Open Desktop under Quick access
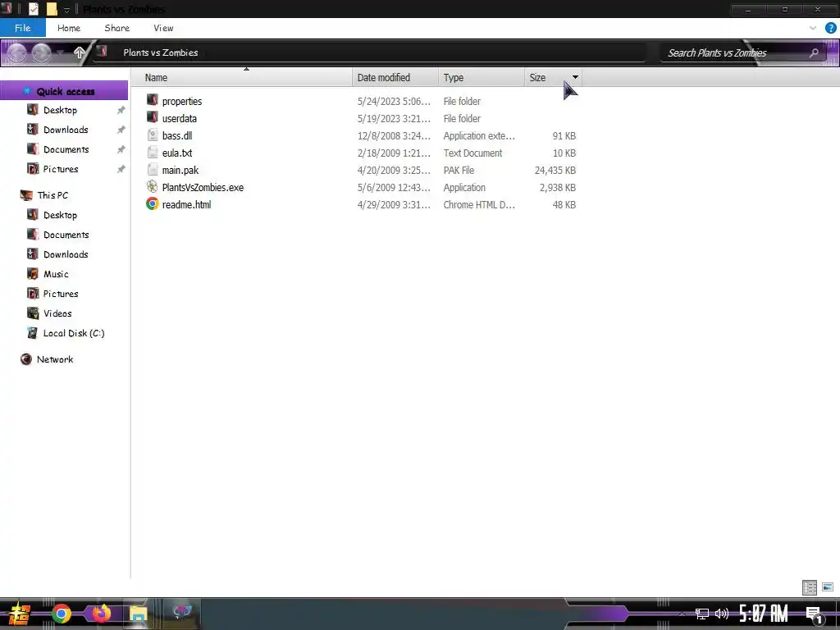Image resolution: width=840 pixels, height=630 pixels. tap(60, 110)
